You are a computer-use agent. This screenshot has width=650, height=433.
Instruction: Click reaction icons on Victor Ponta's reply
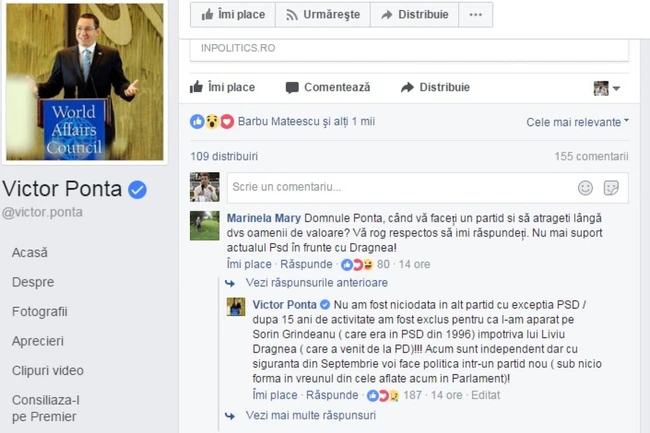pyautogui.click(x=383, y=395)
